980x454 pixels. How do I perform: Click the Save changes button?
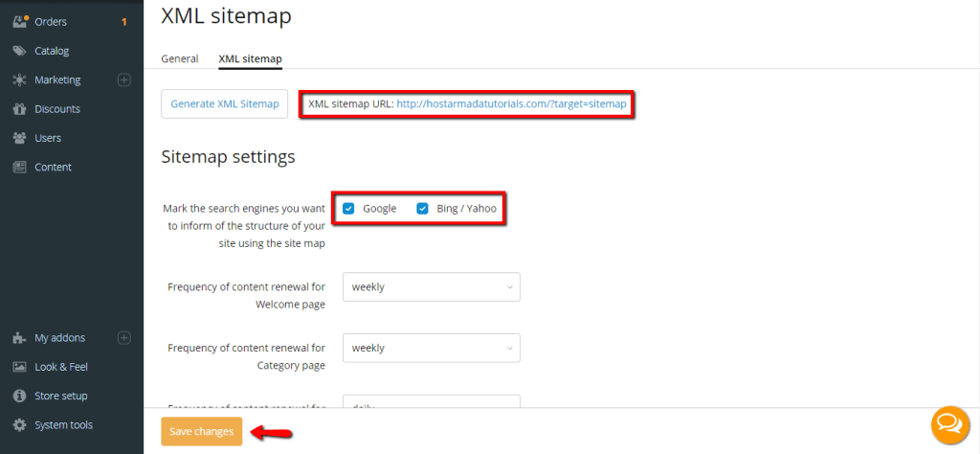[201, 431]
